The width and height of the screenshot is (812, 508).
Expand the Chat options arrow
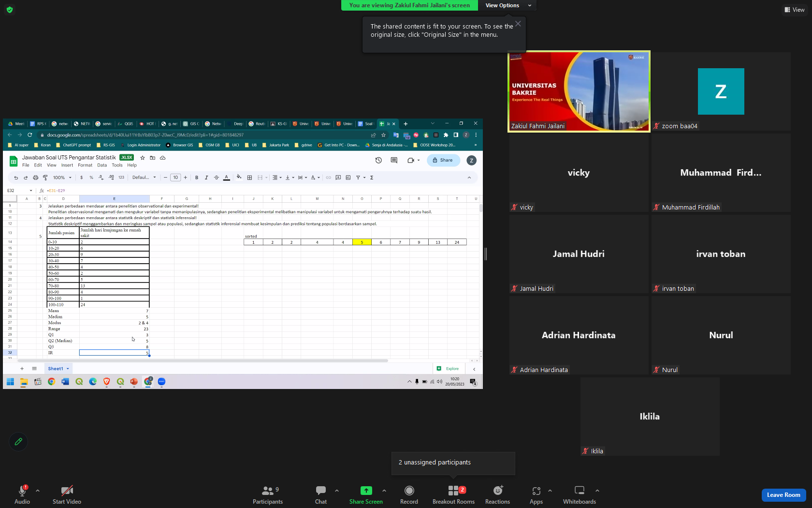click(337, 491)
